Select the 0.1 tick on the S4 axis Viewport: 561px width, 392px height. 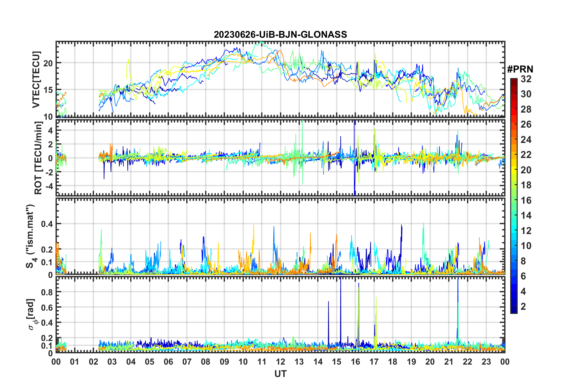tap(47, 262)
